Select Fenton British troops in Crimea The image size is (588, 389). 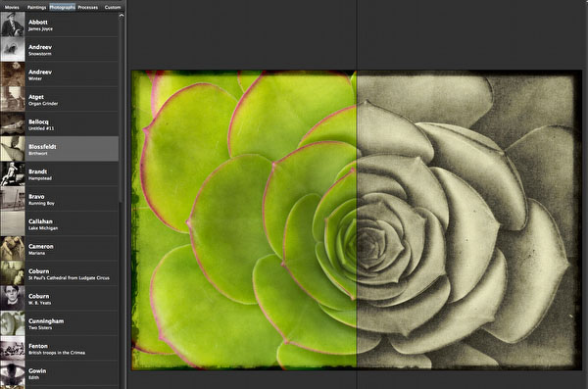click(59, 348)
